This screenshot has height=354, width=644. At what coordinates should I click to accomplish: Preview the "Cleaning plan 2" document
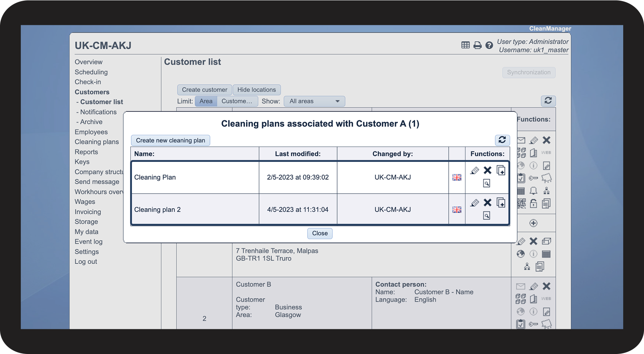[x=487, y=216]
